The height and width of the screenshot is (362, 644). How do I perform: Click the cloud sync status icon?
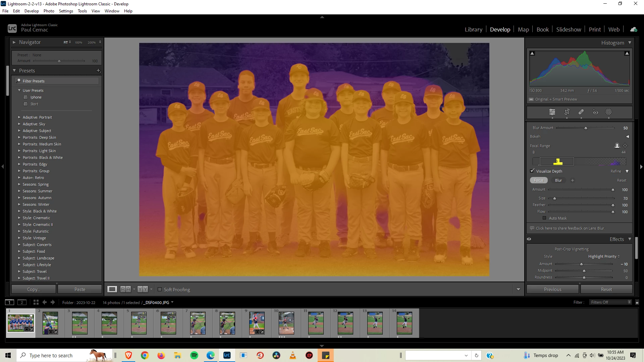point(634,29)
